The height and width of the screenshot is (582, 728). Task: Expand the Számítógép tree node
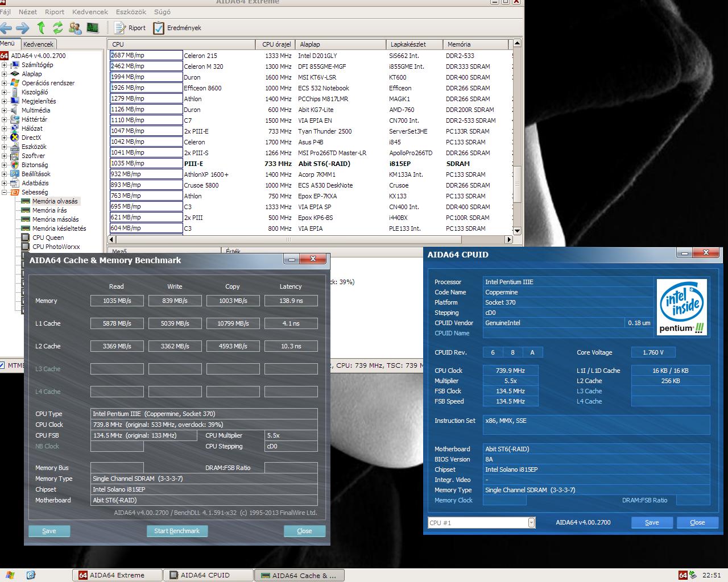[4, 65]
